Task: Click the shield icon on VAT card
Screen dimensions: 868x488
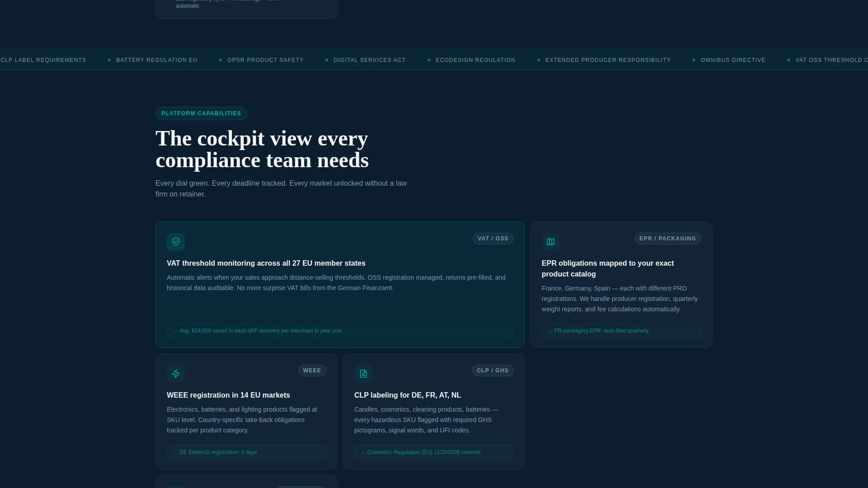Action: 176,242
